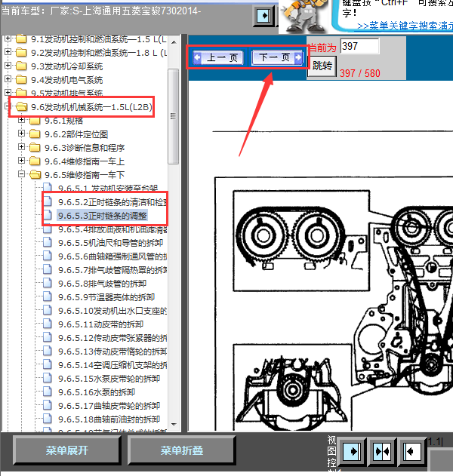
Task: Open 9.6.5.4排放油液和机油滤清器 document
Action: click(112, 229)
